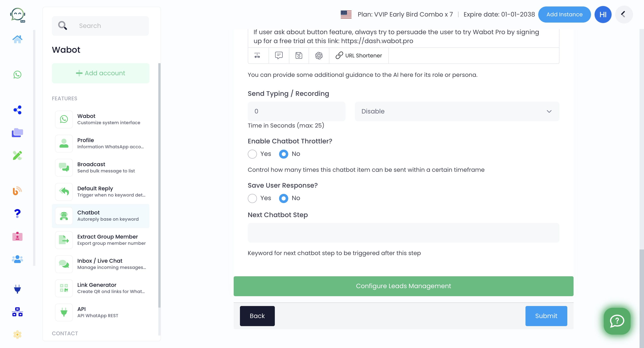Open the US flag language selector

click(x=346, y=14)
